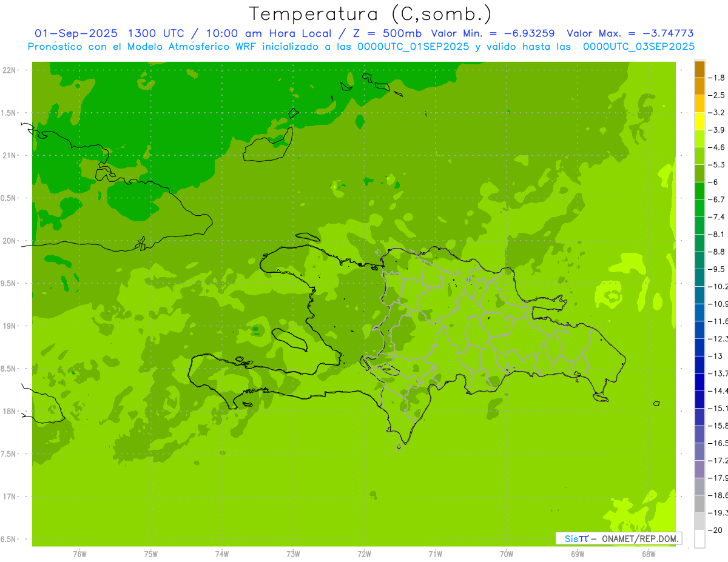
Task: Click the '-13' colorbar label
Action: [715, 356]
